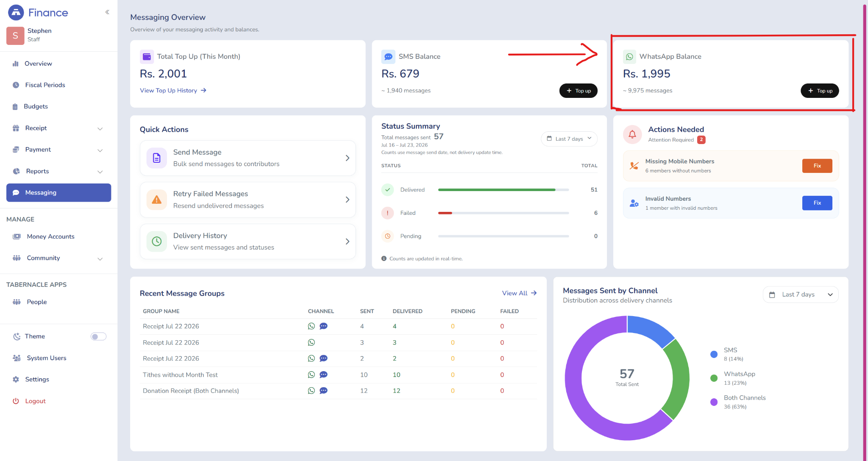The width and height of the screenshot is (868, 461).
Task: Toggle the Theme switch
Action: (x=98, y=336)
